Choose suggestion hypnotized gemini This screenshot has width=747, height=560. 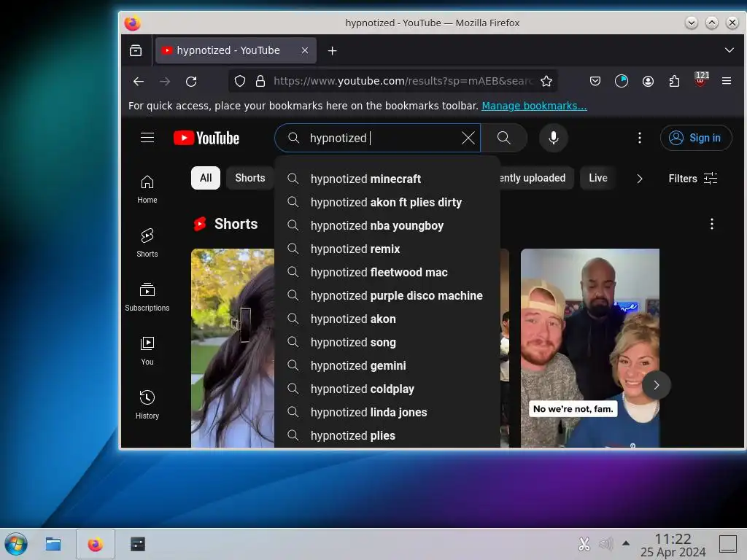click(x=387, y=366)
